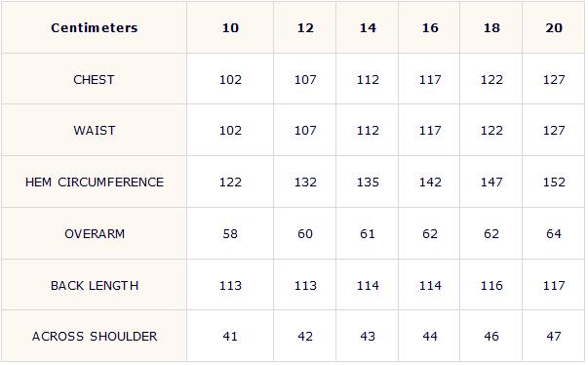The height and width of the screenshot is (365, 588).
Task: Click the OVERARM row label
Action: pos(95,233)
